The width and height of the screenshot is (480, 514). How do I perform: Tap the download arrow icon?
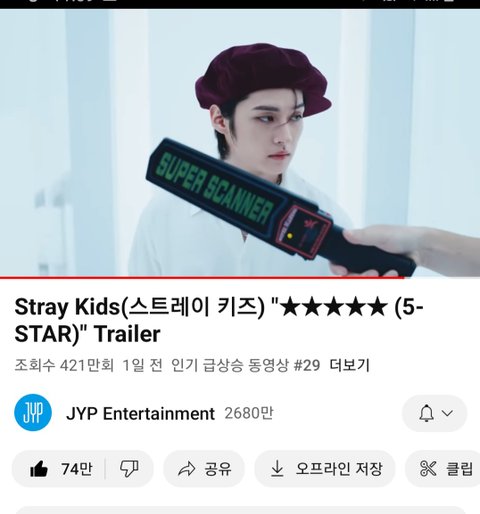pyautogui.click(x=277, y=468)
